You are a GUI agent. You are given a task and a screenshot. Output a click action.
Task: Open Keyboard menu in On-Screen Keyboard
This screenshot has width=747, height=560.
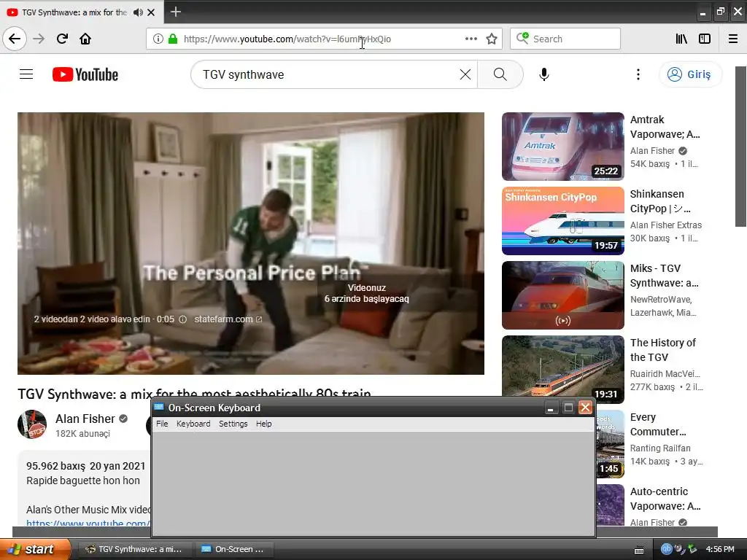click(x=193, y=424)
